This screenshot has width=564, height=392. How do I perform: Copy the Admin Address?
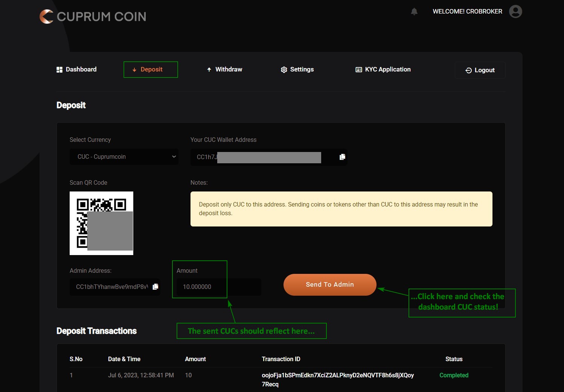pyautogui.click(x=155, y=287)
